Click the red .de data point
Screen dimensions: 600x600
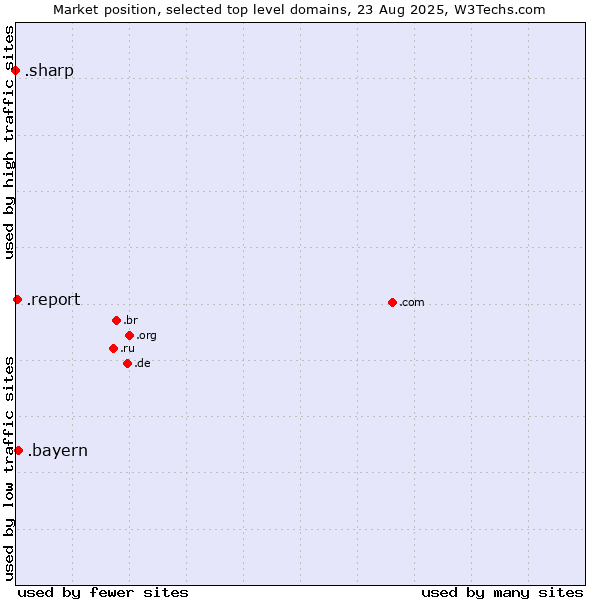coord(128,364)
